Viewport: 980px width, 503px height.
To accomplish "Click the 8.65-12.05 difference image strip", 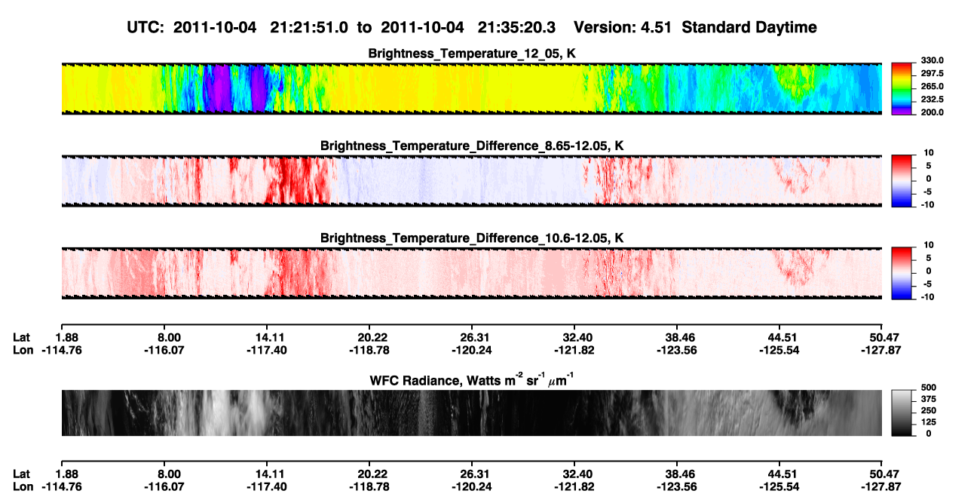I will tap(471, 181).
